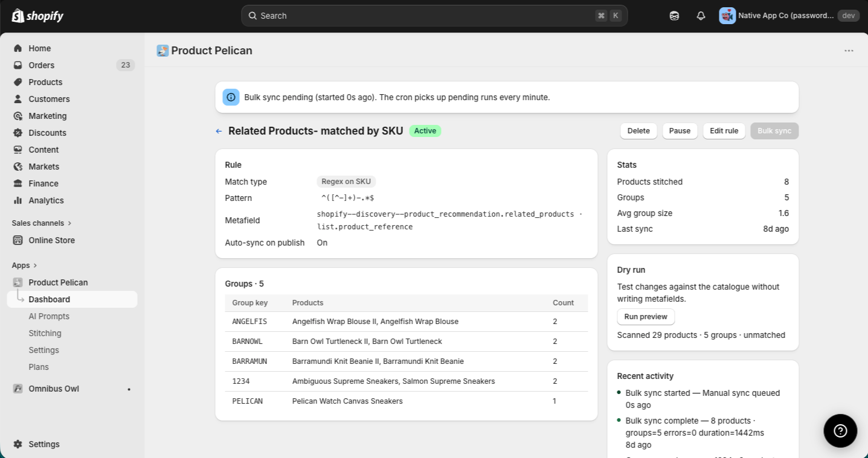Click the Content icon in sidebar
Image resolution: width=868 pixels, height=458 pixels.
(18, 150)
